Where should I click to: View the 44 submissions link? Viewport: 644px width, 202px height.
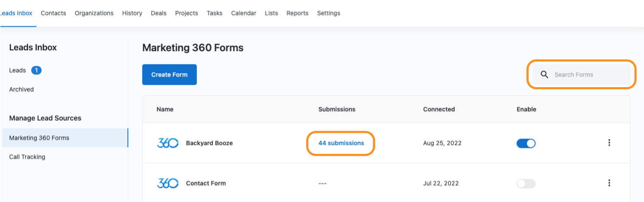341,143
